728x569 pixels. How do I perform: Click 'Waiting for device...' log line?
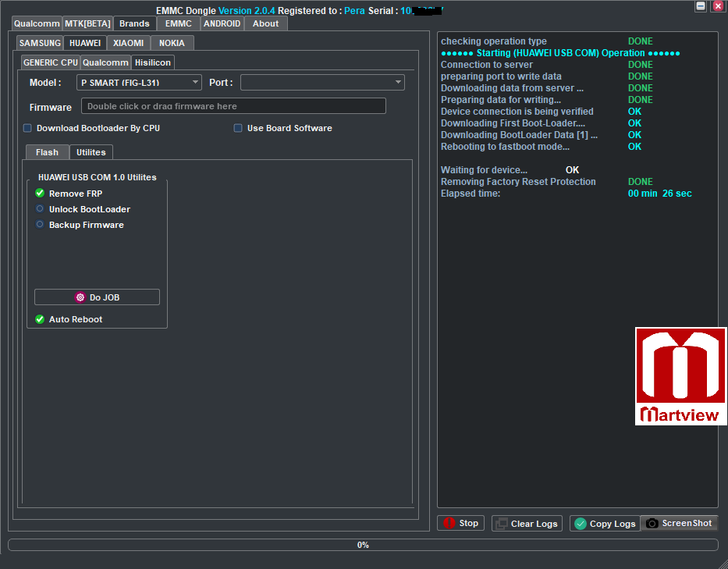click(x=484, y=169)
